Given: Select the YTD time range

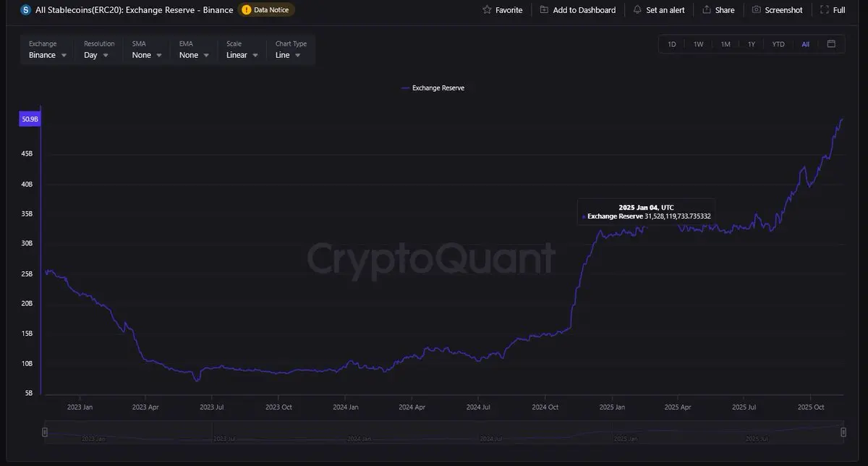Looking at the screenshot, I should point(778,44).
